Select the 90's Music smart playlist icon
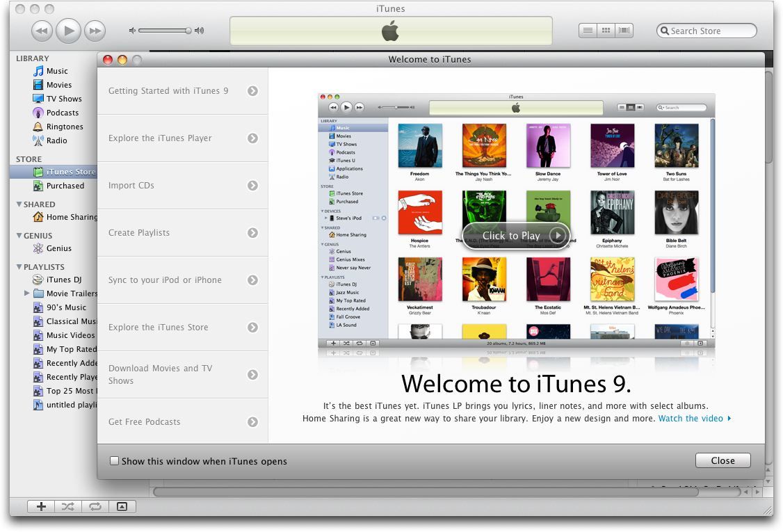The image size is (783, 532). coord(38,307)
